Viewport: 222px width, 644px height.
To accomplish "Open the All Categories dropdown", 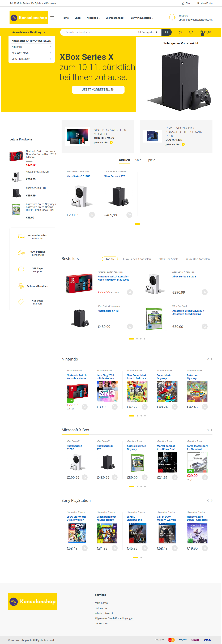I will tap(147, 32).
